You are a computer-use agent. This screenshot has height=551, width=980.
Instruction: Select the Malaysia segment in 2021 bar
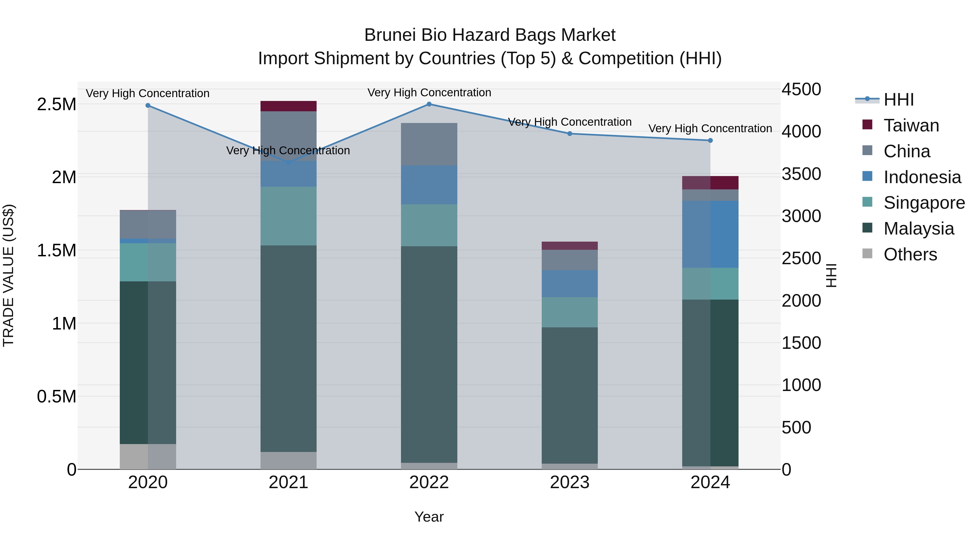pos(288,349)
